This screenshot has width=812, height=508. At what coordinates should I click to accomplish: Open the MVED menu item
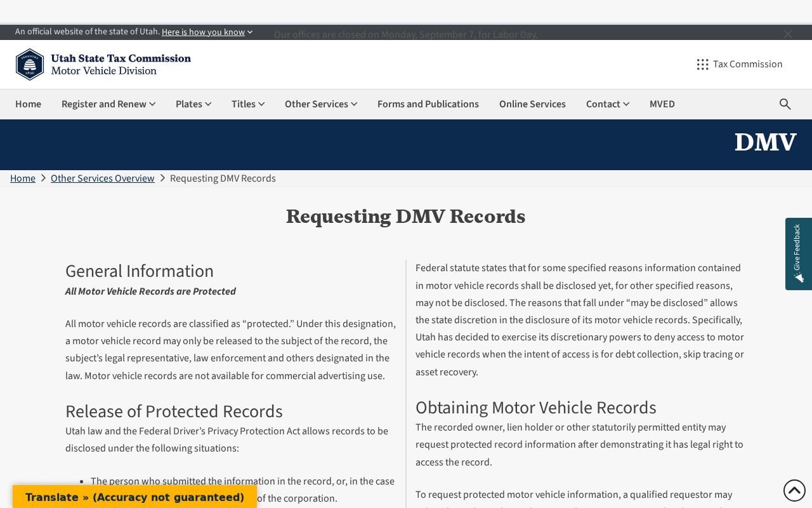tap(662, 104)
